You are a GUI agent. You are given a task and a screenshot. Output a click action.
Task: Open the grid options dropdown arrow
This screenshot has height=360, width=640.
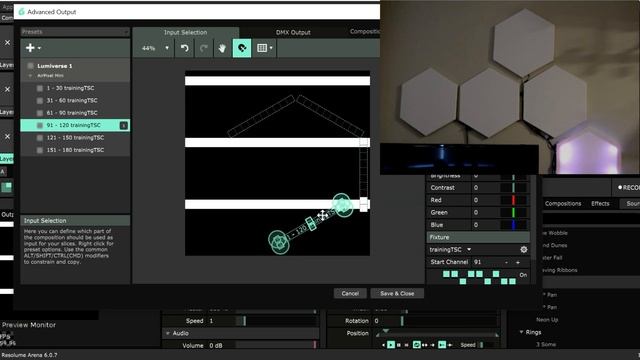pos(271,48)
